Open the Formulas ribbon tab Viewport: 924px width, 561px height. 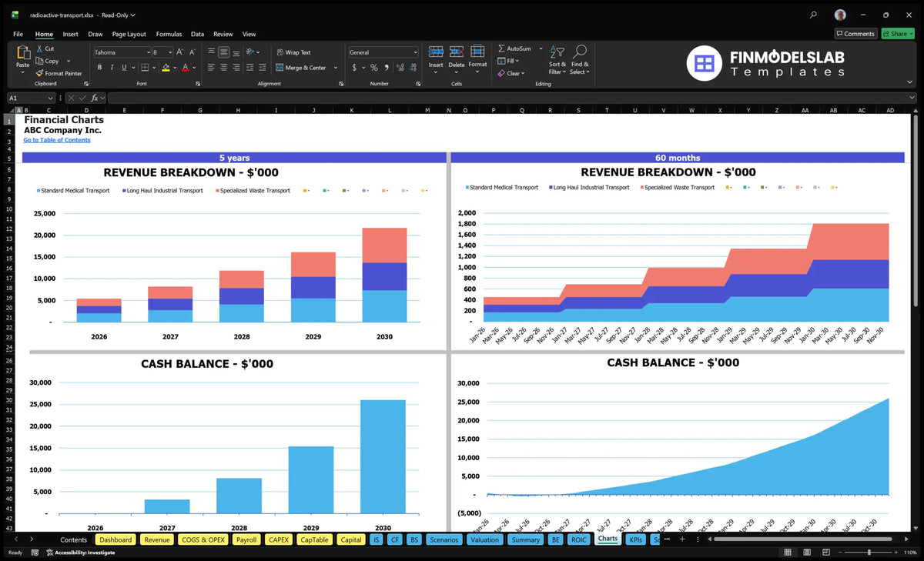[169, 34]
